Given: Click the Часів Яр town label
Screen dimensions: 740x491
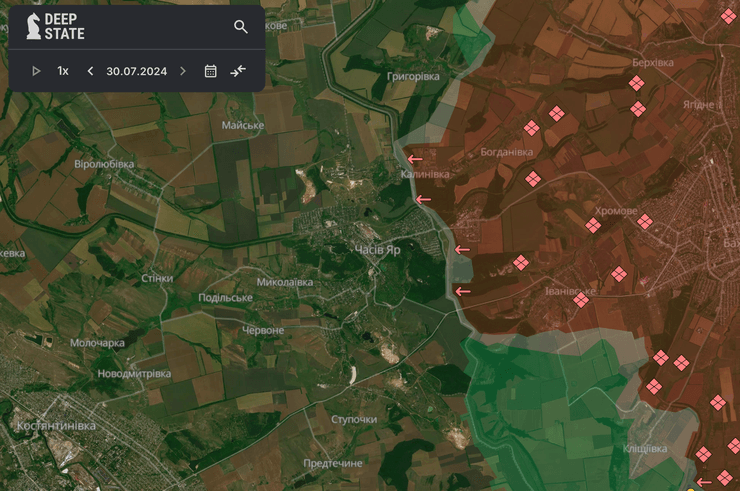Looking at the screenshot, I should click(377, 250).
